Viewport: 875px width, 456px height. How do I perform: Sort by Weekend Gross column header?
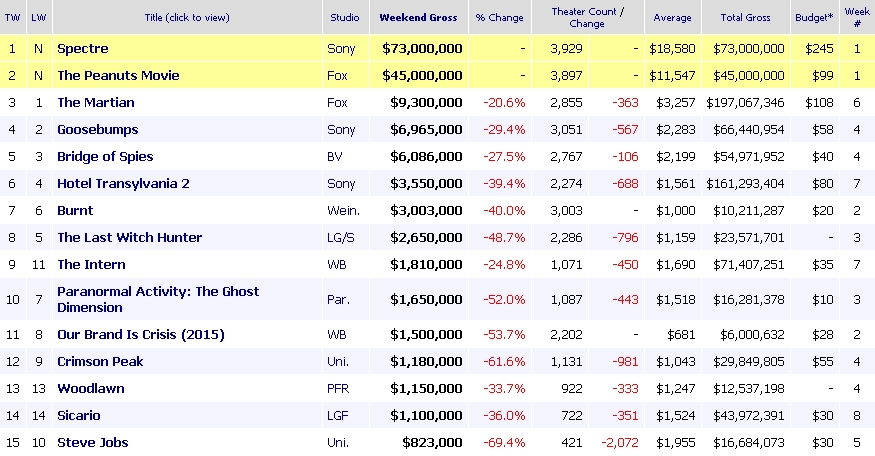click(x=419, y=17)
